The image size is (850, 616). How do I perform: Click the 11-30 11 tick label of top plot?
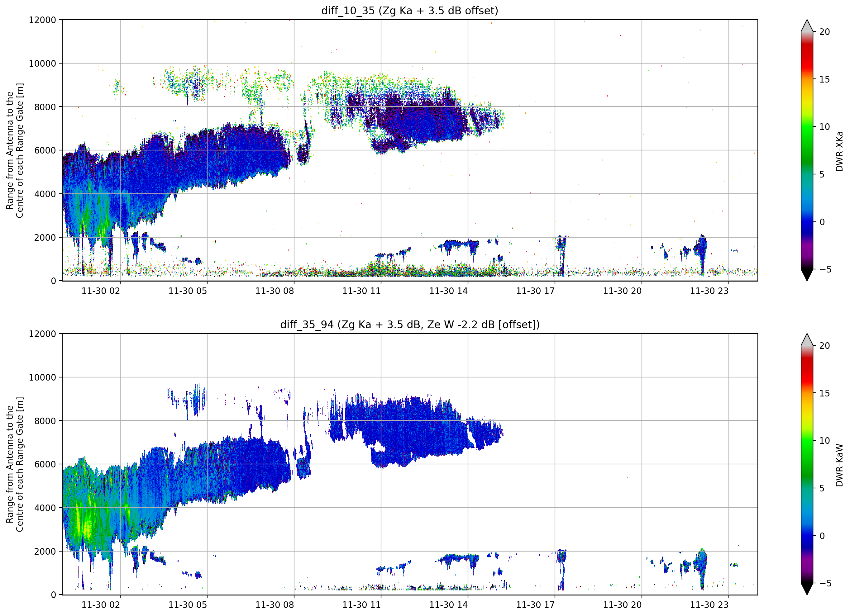coord(361,291)
